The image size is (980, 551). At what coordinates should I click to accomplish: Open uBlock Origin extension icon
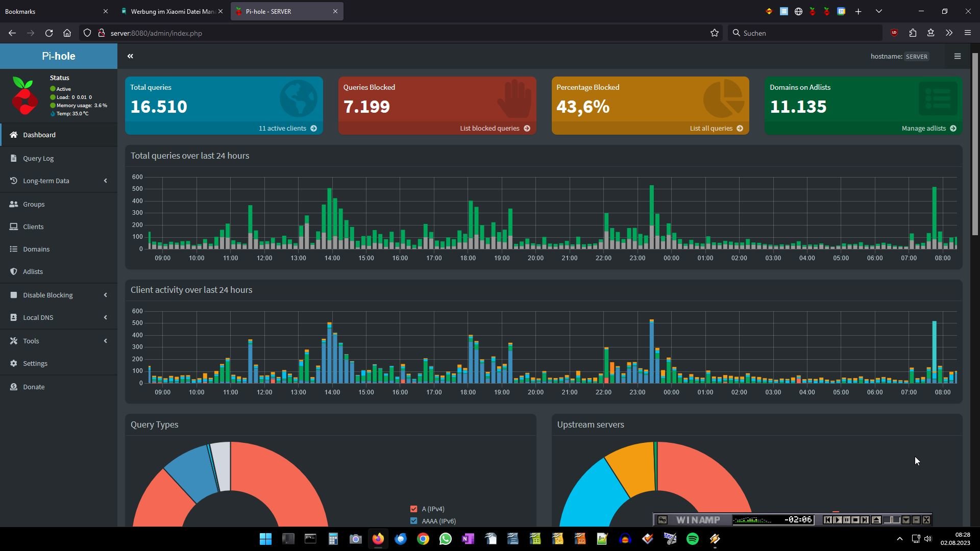(x=894, y=33)
